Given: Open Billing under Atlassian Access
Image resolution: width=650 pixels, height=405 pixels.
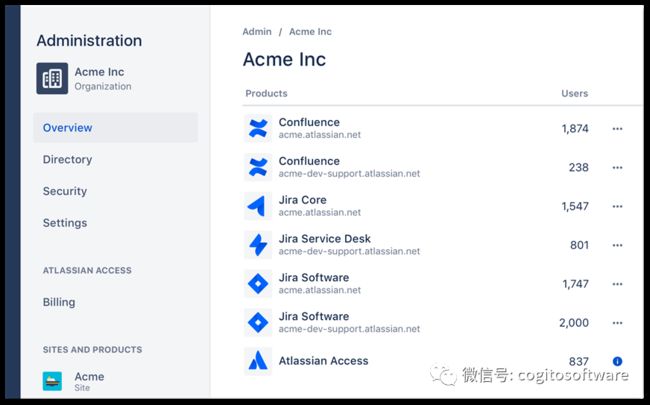Looking at the screenshot, I should [59, 302].
